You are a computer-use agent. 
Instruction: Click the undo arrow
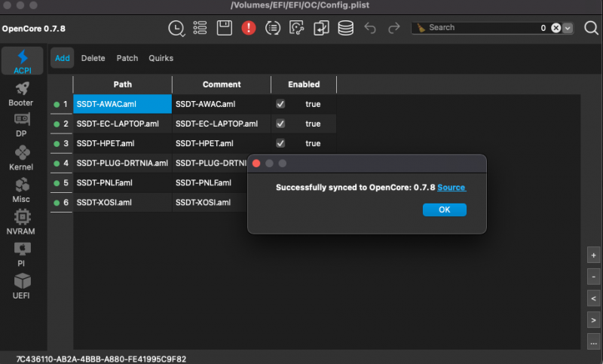370,28
